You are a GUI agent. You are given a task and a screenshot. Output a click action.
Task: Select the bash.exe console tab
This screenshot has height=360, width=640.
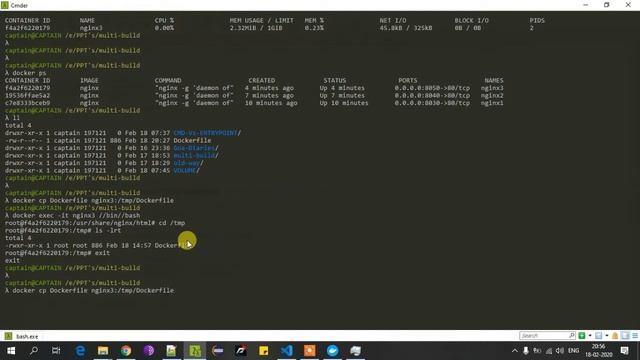pos(22,336)
